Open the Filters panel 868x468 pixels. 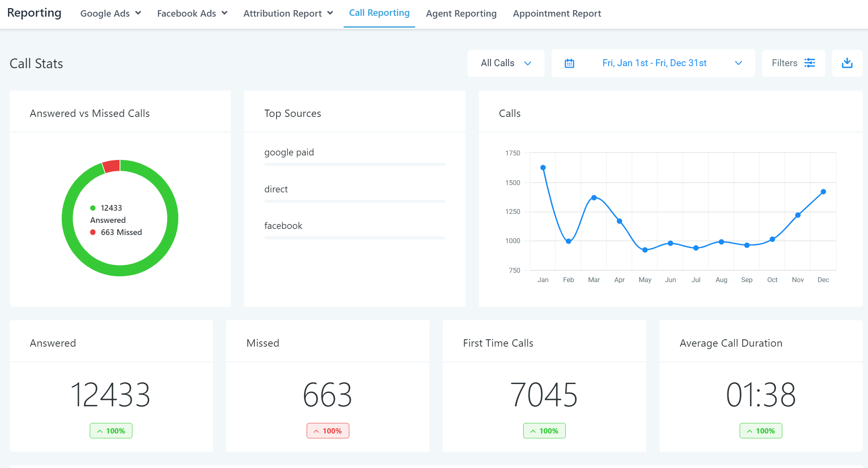point(793,63)
